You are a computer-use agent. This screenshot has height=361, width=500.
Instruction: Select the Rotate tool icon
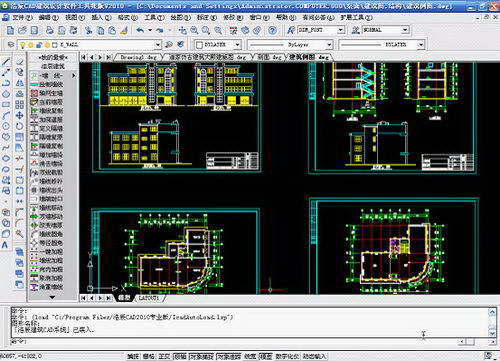click(x=19, y=126)
